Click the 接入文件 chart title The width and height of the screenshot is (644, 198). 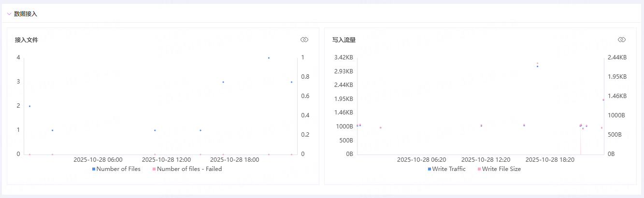click(27, 40)
